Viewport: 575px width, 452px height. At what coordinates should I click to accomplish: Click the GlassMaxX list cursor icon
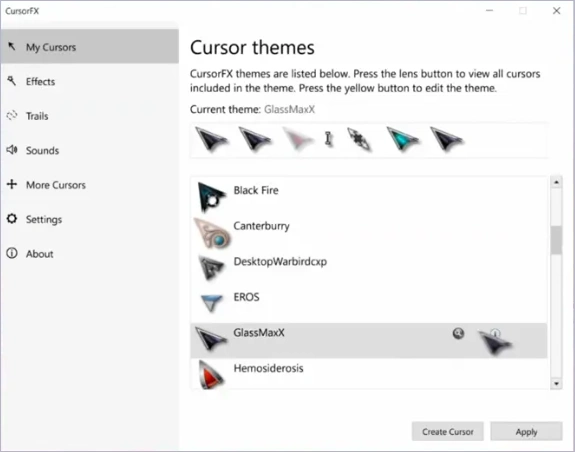pos(210,339)
